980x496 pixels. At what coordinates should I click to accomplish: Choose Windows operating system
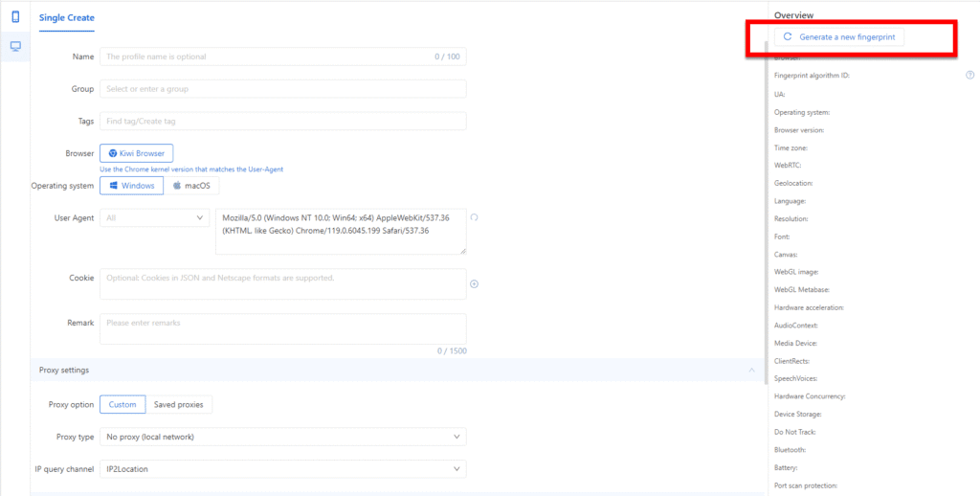tap(132, 186)
